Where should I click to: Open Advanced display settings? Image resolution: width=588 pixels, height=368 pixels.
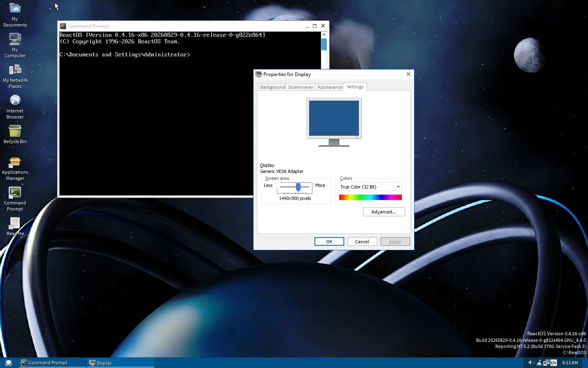pos(384,212)
